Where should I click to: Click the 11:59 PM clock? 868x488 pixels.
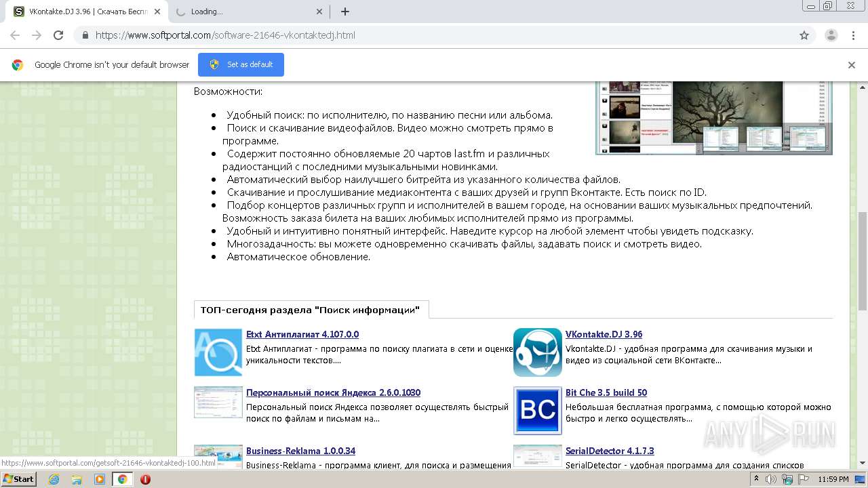coord(833,479)
